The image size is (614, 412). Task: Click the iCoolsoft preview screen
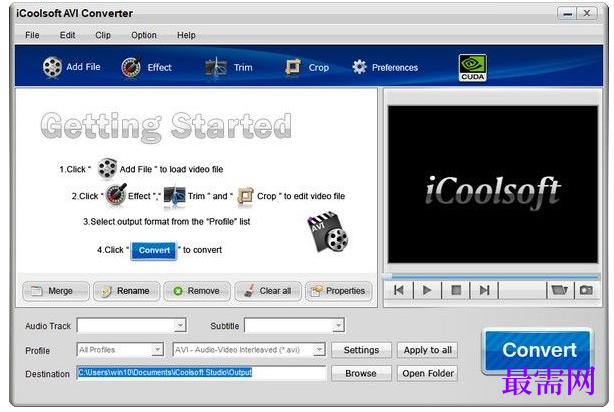(x=493, y=184)
